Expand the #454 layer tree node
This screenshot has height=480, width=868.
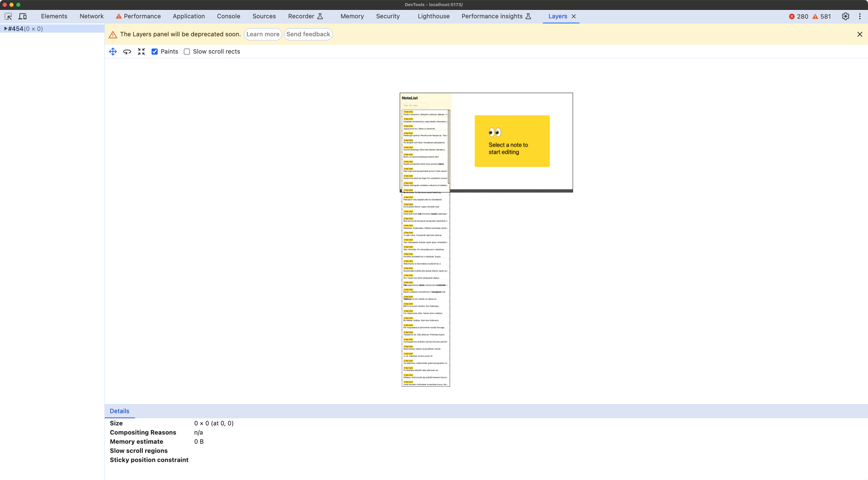coord(5,29)
